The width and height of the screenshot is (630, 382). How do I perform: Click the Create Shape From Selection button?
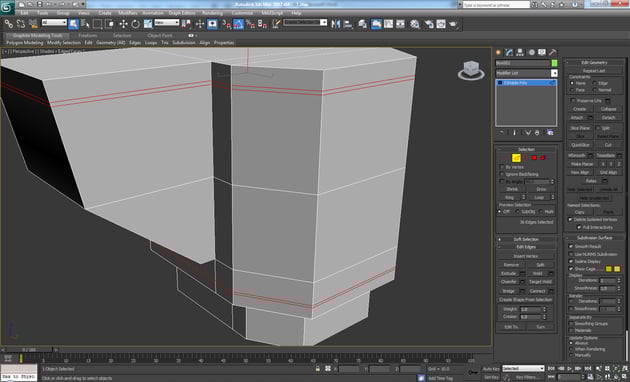point(526,300)
